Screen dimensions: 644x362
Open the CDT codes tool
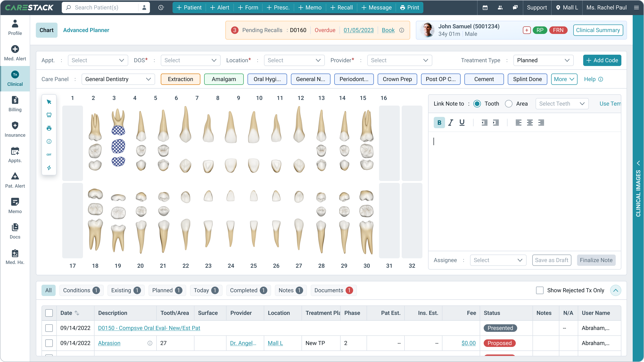click(49, 155)
